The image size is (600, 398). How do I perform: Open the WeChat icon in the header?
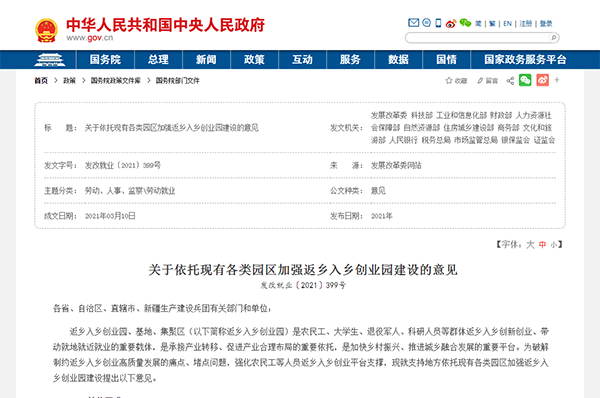point(465,23)
